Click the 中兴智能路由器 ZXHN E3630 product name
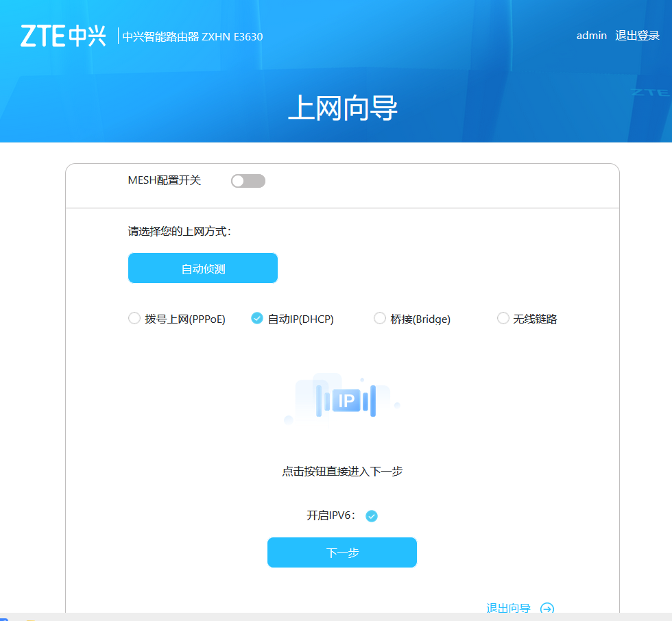This screenshot has width=672, height=621. click(x=192, y=36)
